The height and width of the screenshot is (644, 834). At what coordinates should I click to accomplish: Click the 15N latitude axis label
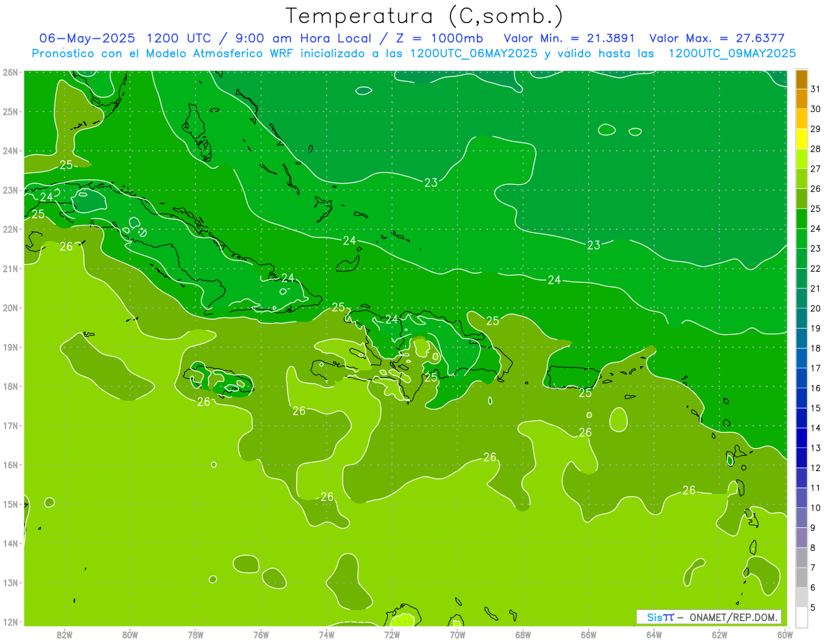[10, 504]
